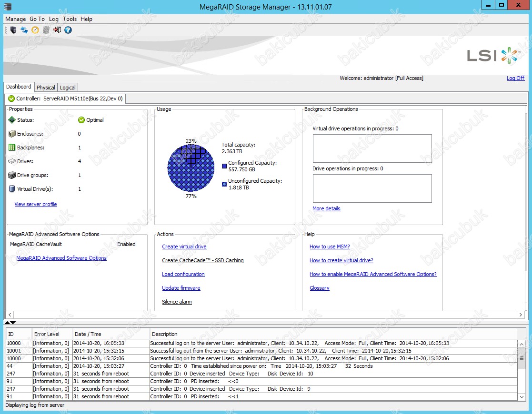Switch to the Dashboard tab
The image size is (532, 414).
(19, 87)
